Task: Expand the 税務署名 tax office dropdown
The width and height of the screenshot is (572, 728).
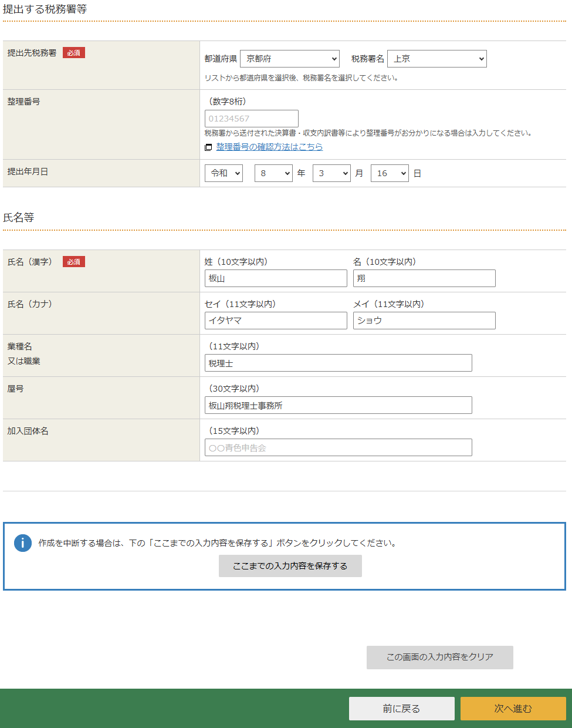Action: click(436, 59)
